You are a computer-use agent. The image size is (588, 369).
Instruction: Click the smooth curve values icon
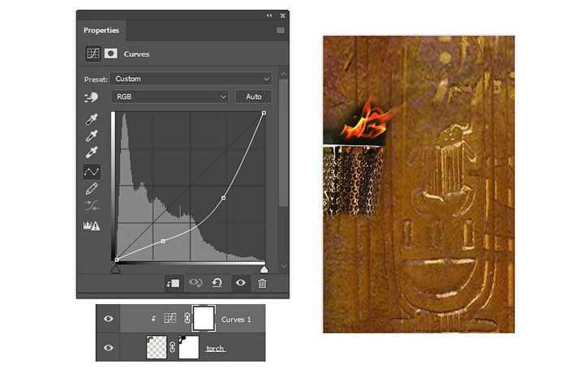(x=92, y=205)
